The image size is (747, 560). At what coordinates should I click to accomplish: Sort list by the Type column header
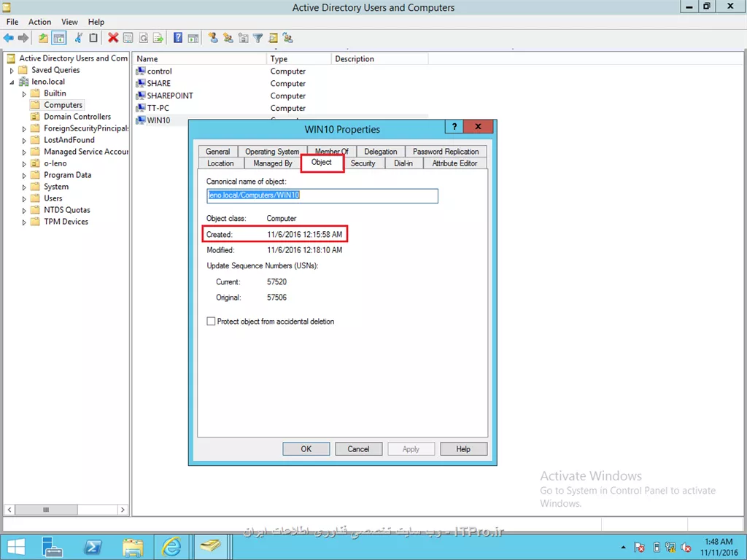(298, 59)
